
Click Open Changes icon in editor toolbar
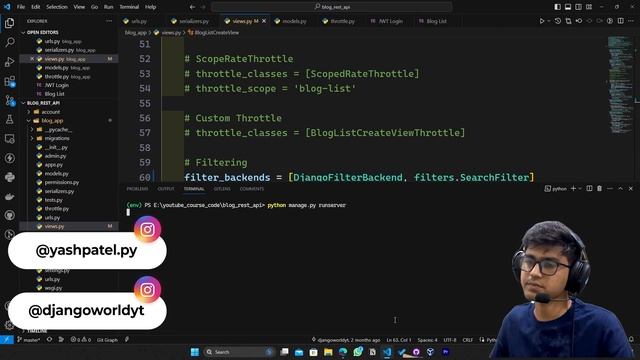point(568,21)
